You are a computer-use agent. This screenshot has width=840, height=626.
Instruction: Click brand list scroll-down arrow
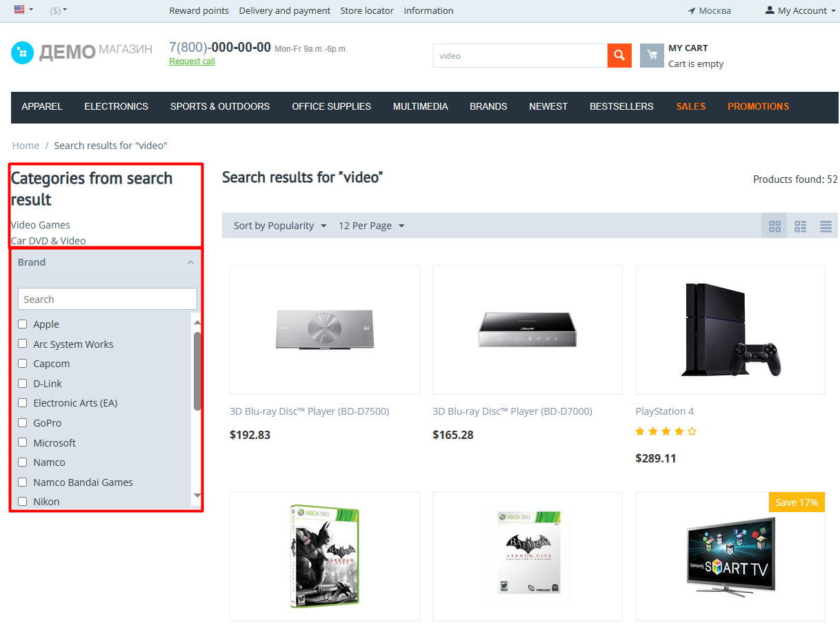tap(197, 496)
